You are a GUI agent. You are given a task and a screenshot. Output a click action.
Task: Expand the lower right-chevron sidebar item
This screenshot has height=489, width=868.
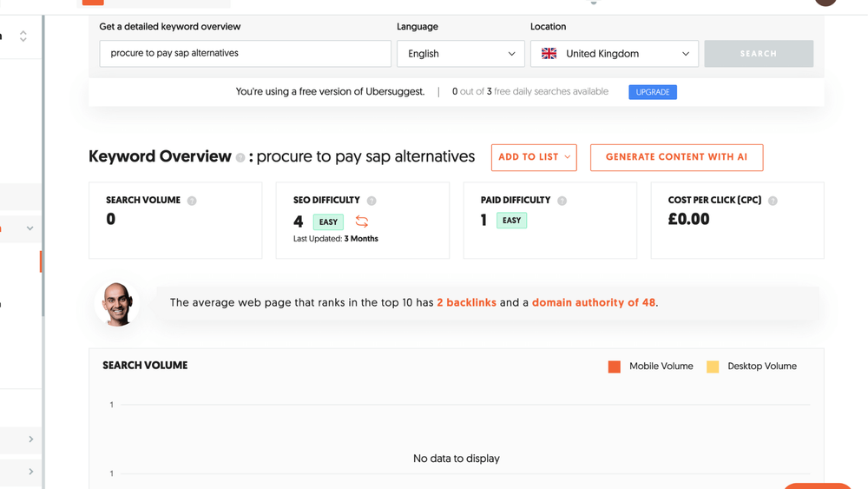(x=31, y=472)
